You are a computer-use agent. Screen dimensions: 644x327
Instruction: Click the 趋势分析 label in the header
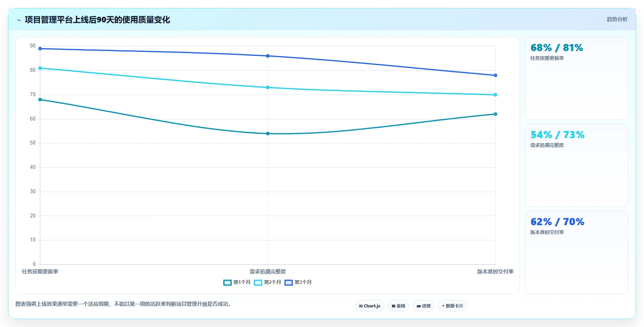[617, 19]
